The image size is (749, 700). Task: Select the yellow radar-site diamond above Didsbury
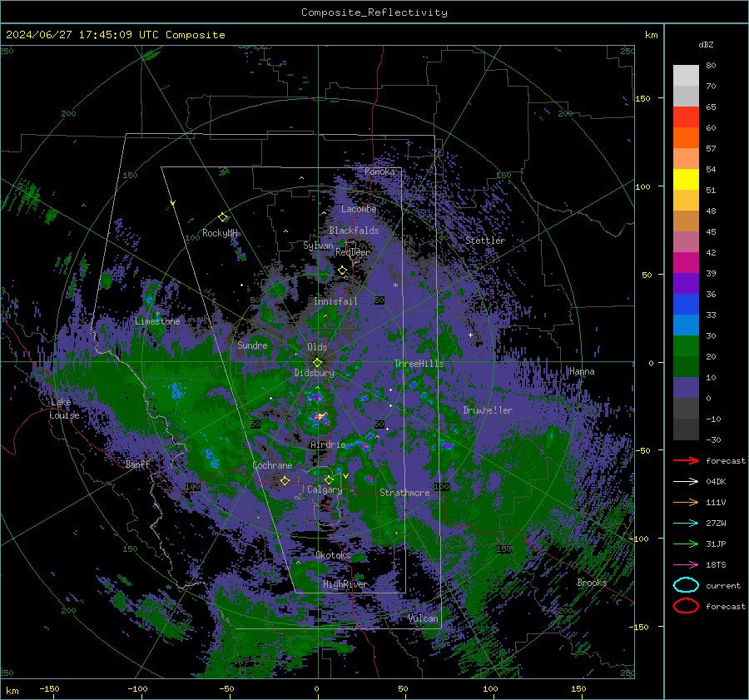317,363
